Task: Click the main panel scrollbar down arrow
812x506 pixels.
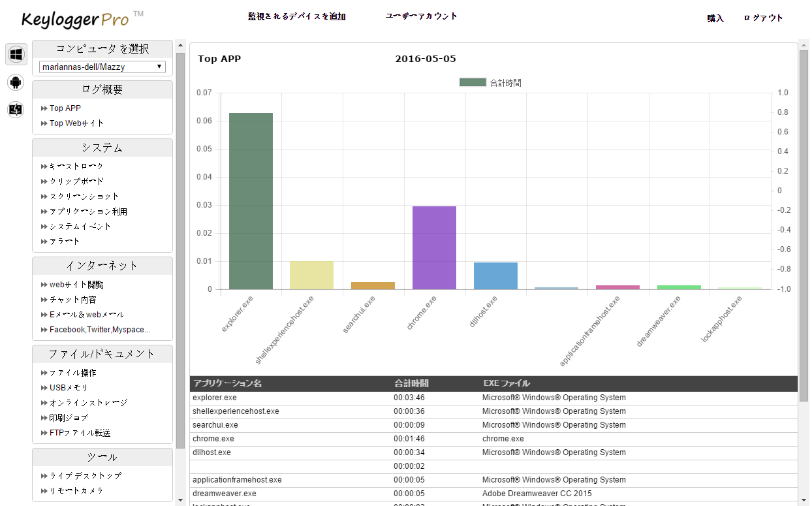Action: 804,500
